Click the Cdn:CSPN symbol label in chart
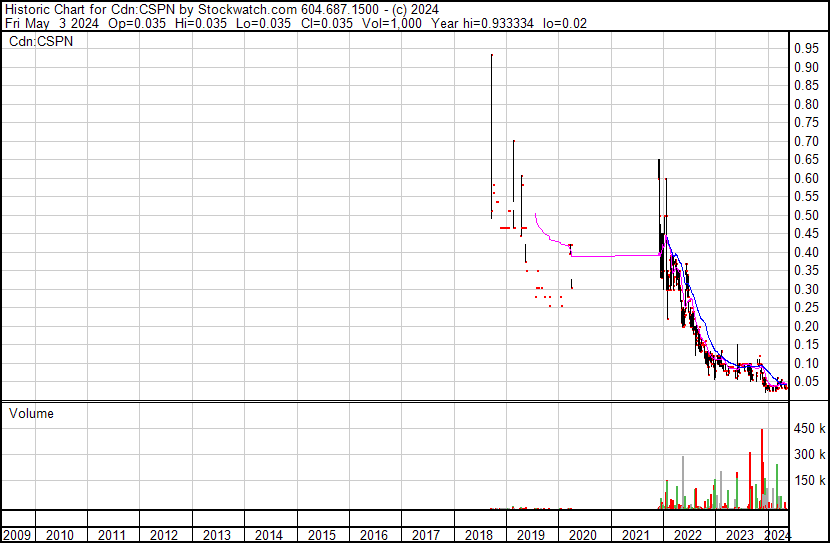 click(x=41, y=42)
